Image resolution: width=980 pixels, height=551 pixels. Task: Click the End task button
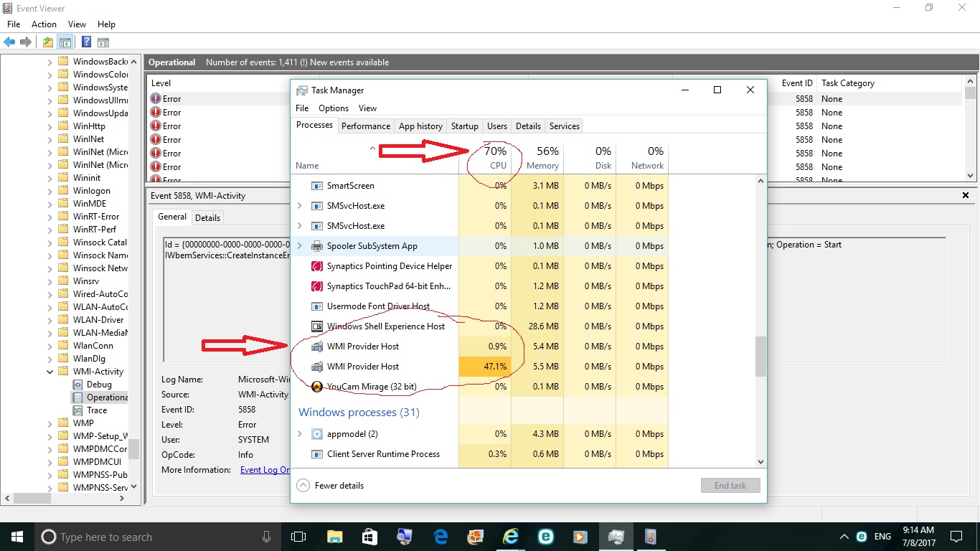pos(730,486)
